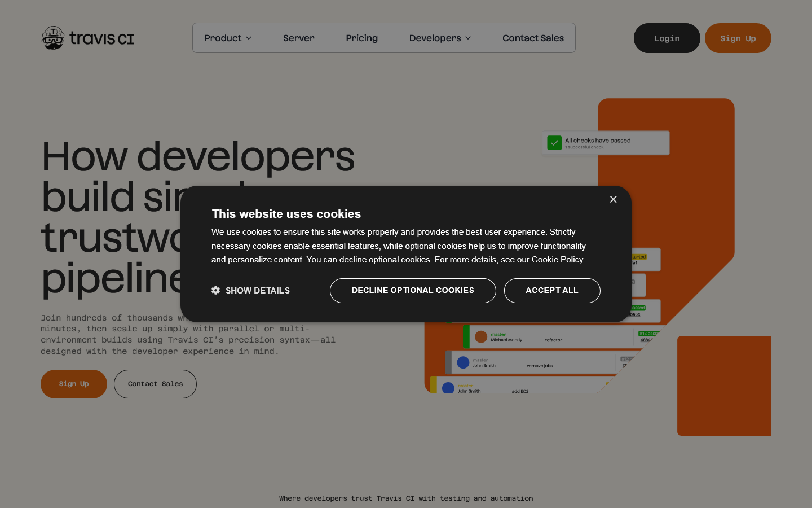Click 'Michael Mendy' name in build row
This screenshot has height=508, width=812.
tap(506, 340)
